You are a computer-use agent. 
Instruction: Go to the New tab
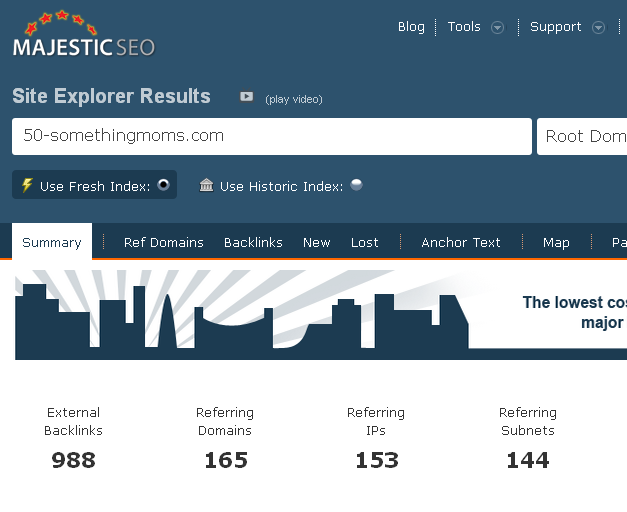317,242
